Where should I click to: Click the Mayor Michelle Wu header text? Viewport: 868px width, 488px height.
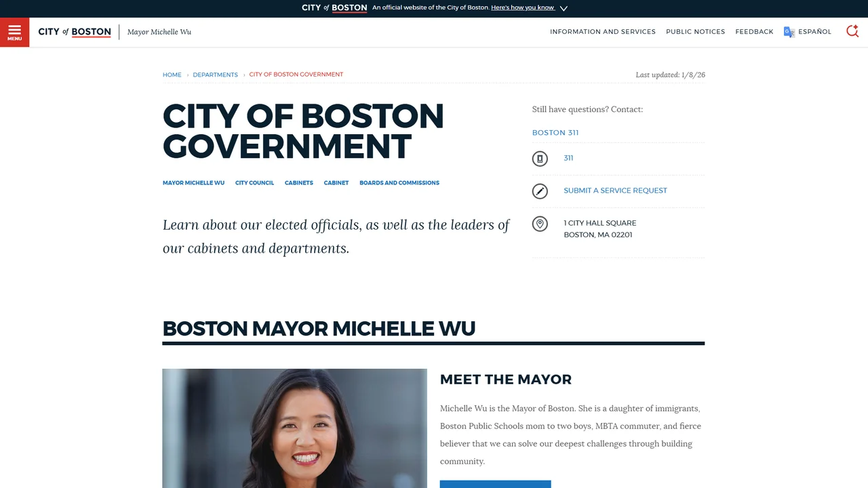(x=159, y=32)
